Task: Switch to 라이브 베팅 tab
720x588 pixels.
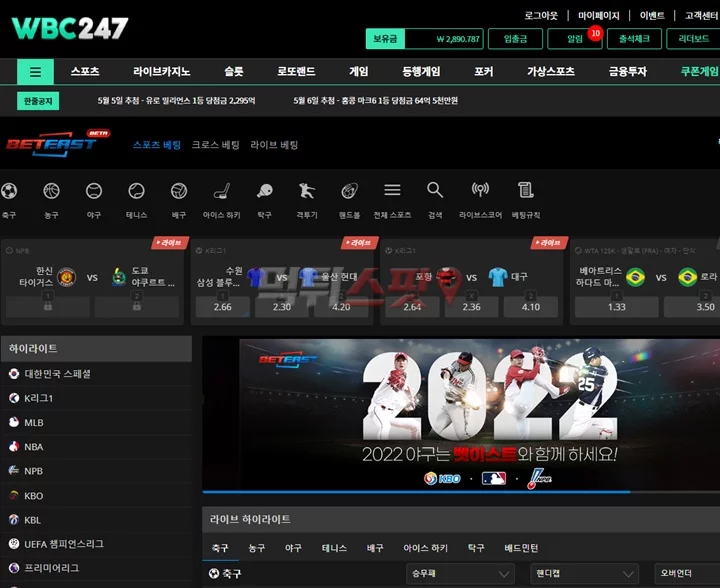Action: [x=274, y=145]
